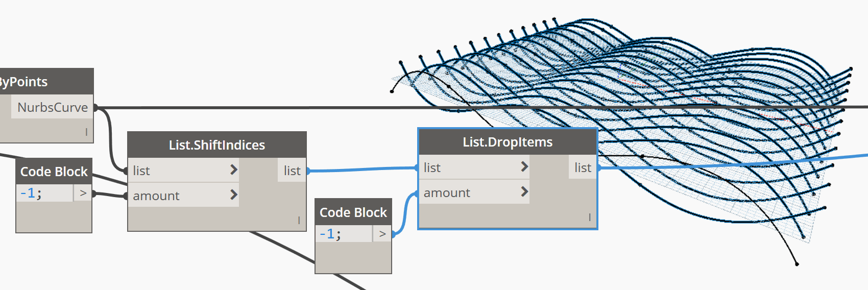This screenshot has width=868, height=290.
Task: Click the lacing indicator on List.ShiftIndices
Action: click(x=299, y=220)
